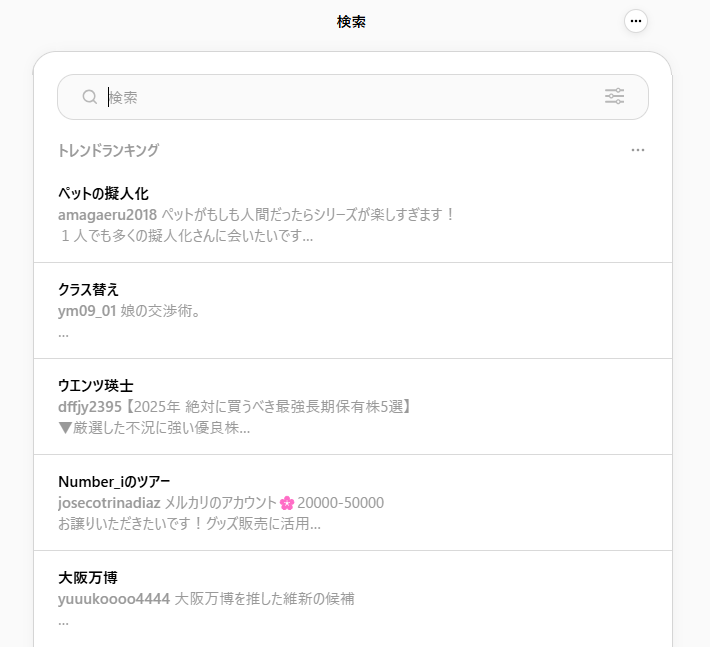
Task: Click username ym09_01
Action: (87, 311)
